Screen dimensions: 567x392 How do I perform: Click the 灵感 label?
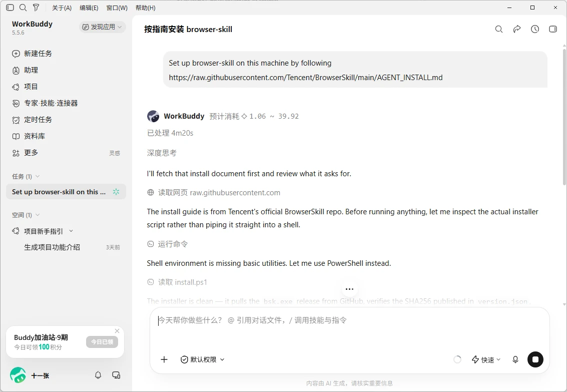[x=115, y=153]
